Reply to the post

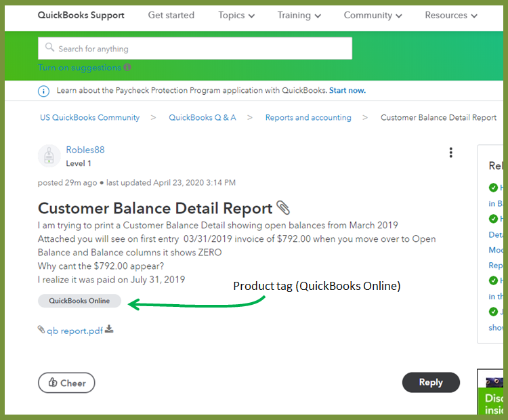(x=431, y=383)
